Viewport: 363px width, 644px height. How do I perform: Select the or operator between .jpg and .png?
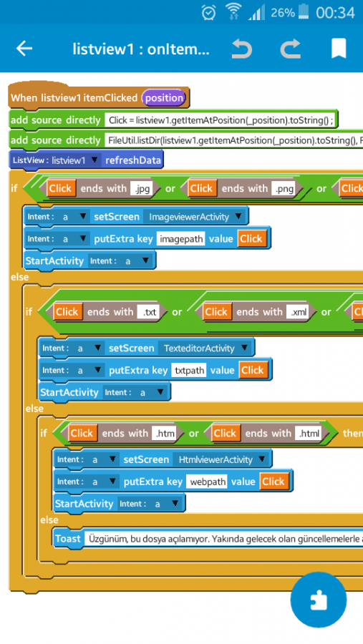click(170, 188)
